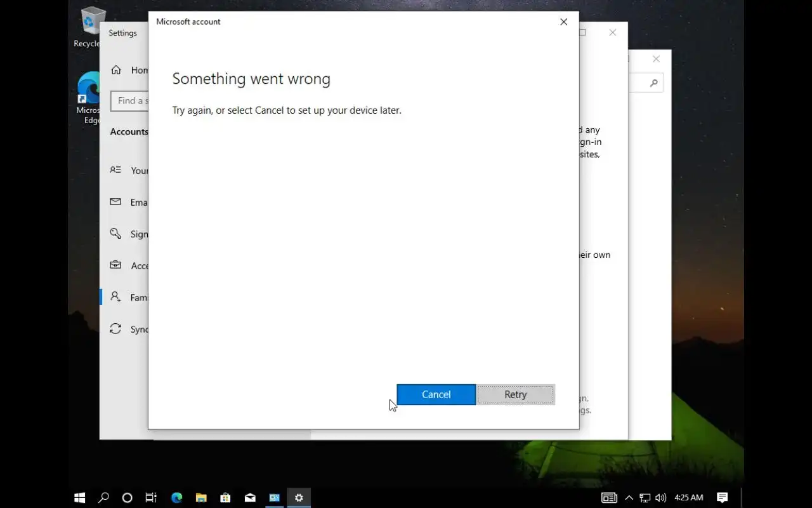Select Family & other users icon

pos(115,297)
